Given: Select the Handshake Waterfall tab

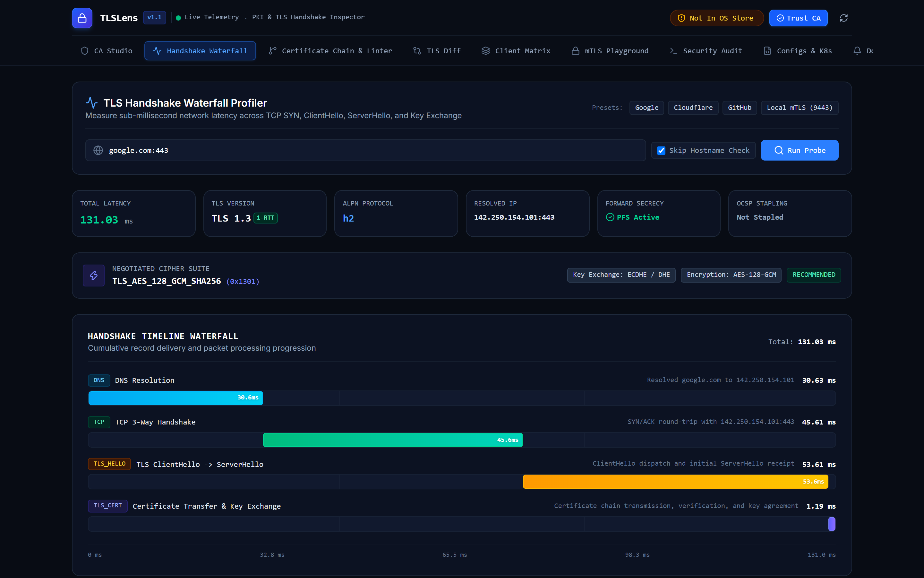Looking at the screenshot, I should tap(200, 51).
